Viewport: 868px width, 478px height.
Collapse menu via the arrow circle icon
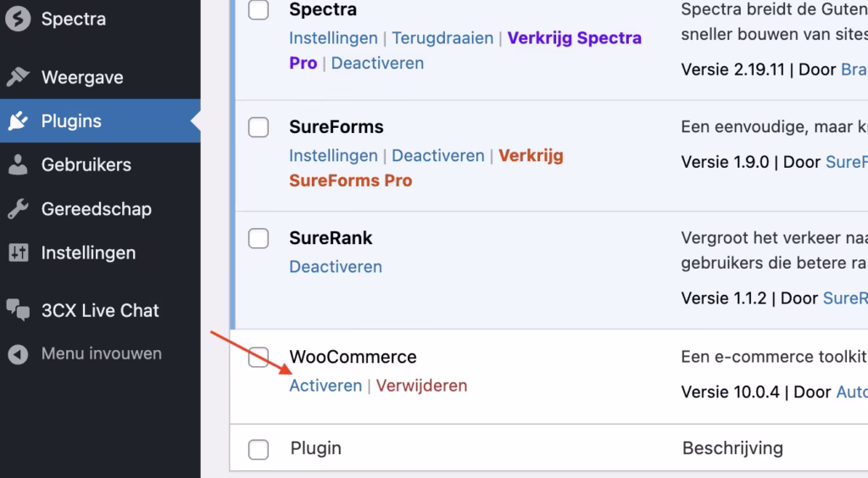(x=18, y=354)
